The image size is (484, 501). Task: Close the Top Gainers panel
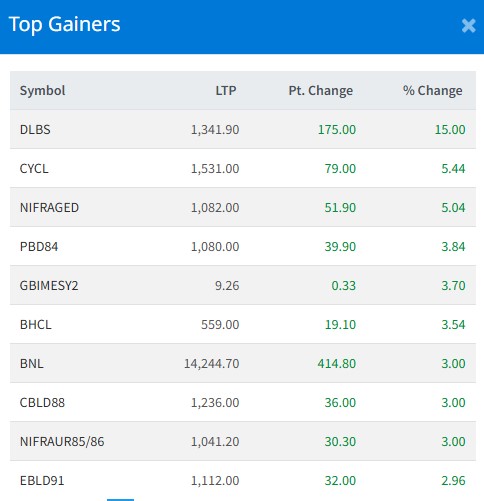tap(468, 25)
